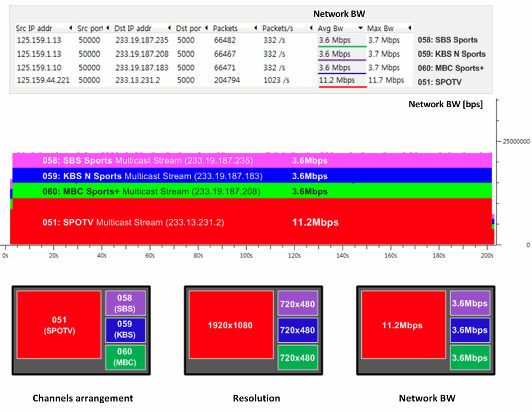Select the blue KBS N Sports stream band
Viewport: 532px width, 412px height.
[x=252, y=175]
